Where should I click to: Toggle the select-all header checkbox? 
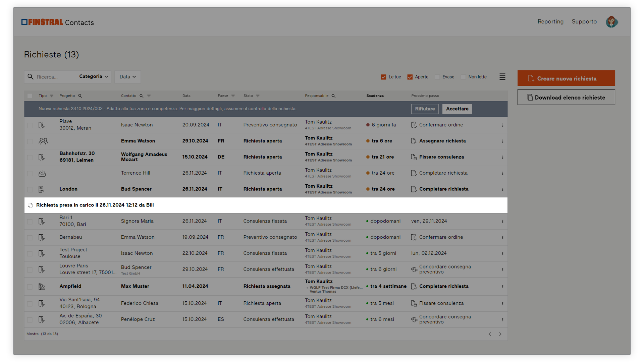click(30, 96)
